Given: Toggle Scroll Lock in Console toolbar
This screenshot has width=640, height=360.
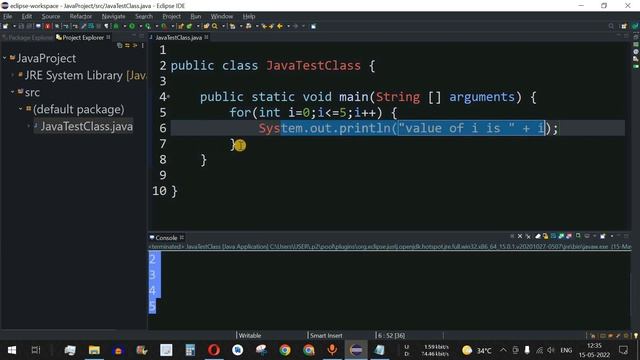Looking at the screenshot, I should (545, 236).
